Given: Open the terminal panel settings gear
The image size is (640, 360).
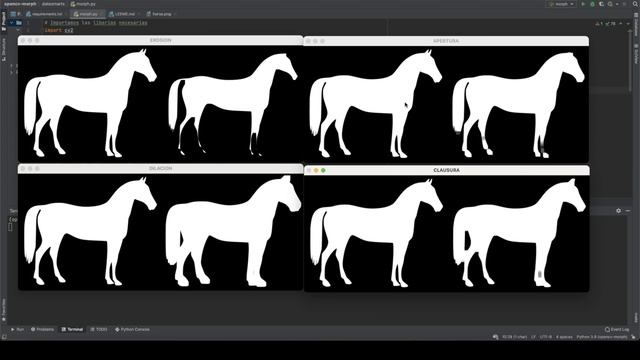Looking at the screenshot, I should [x=618, y=211].
